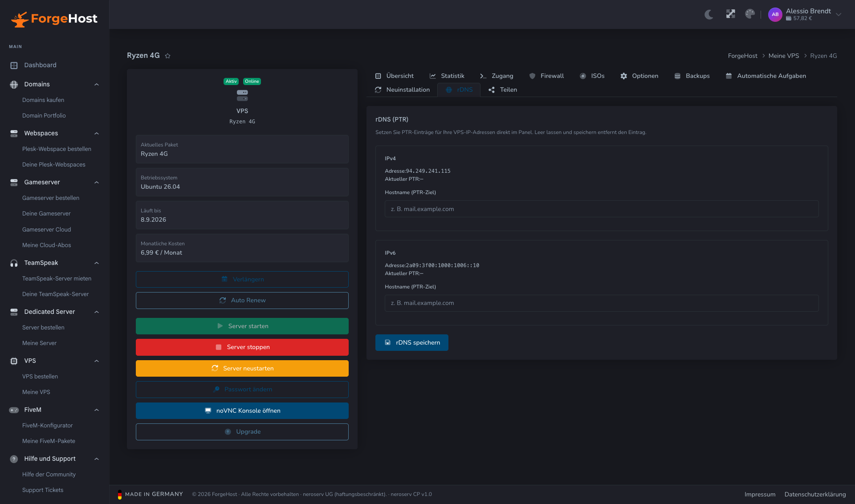Click the IPv6 hostname input field
This screenshot has width=855, height=504.
coord(602,303)
